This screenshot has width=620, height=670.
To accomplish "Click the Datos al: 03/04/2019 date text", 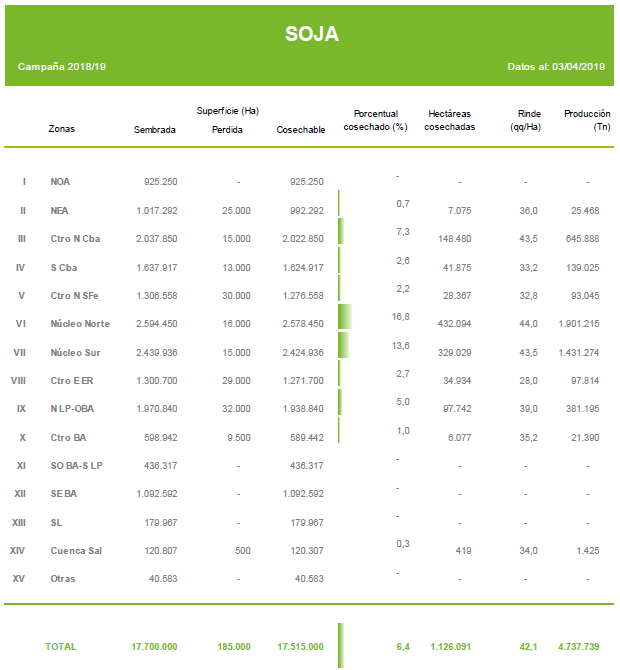I will point(556,67).
